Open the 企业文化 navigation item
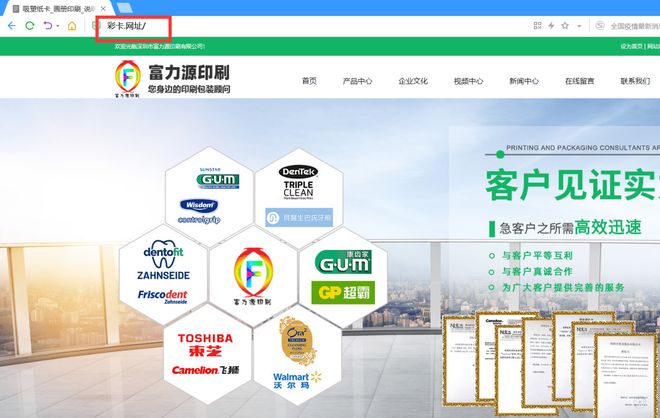The height and width of the screenshot is (418, 660). (x=413, y=81)
